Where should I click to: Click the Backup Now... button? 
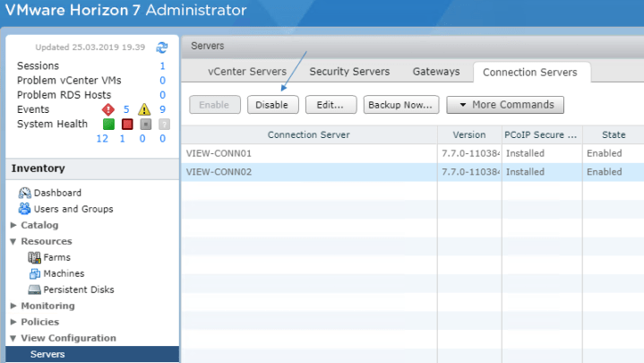tap(401, 105)
